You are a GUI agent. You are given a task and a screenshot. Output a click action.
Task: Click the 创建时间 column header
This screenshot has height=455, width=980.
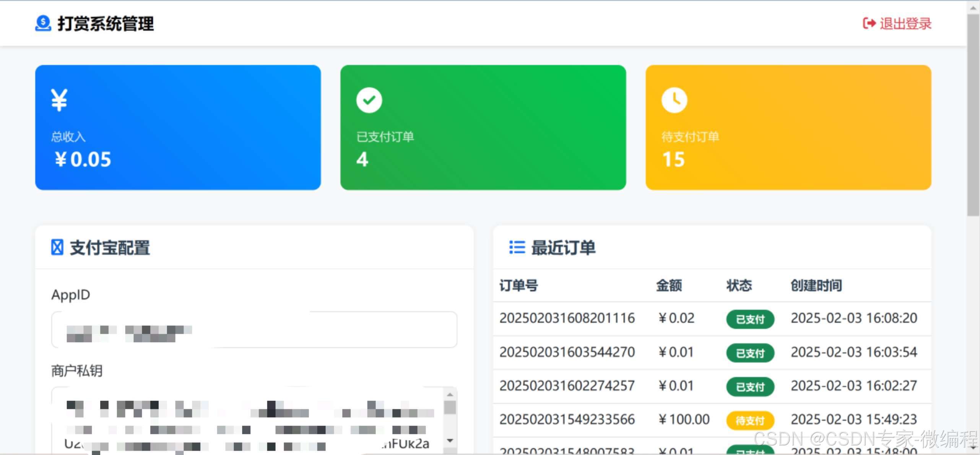click(816, 286)
